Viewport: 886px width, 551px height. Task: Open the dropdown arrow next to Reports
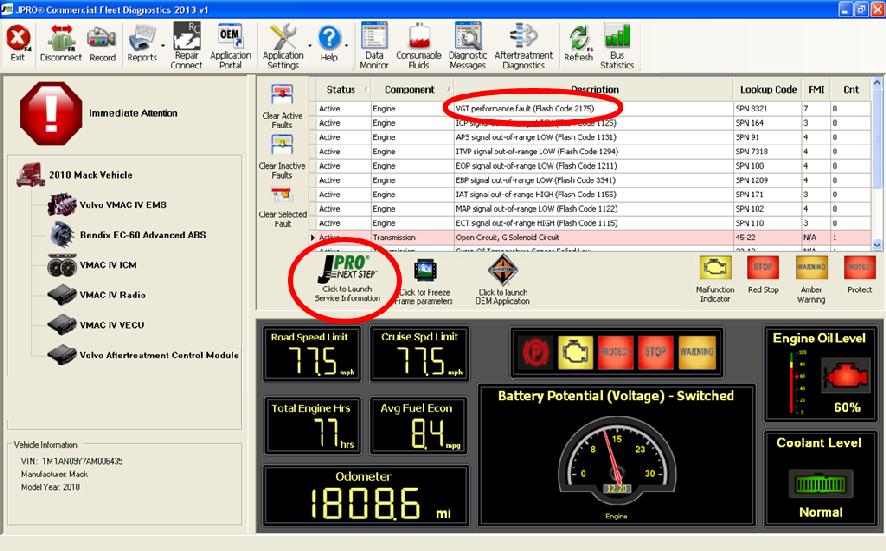(163, 45)
